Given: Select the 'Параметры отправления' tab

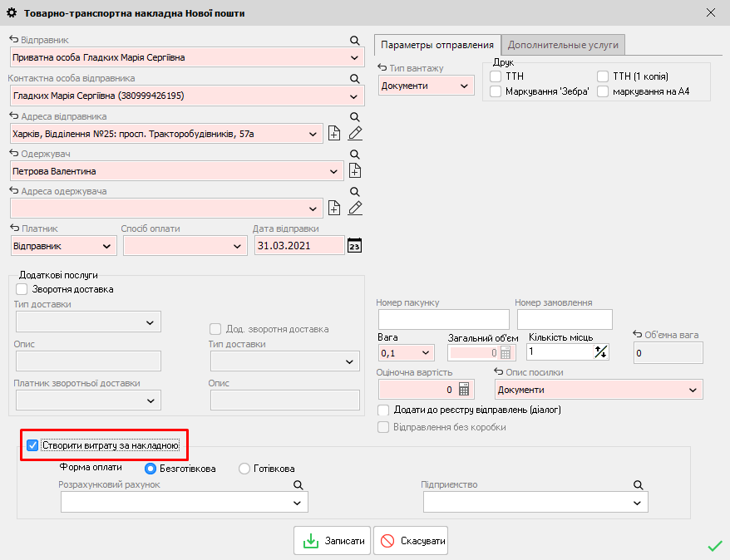Looking at the screenshot, I should point(438,45).
